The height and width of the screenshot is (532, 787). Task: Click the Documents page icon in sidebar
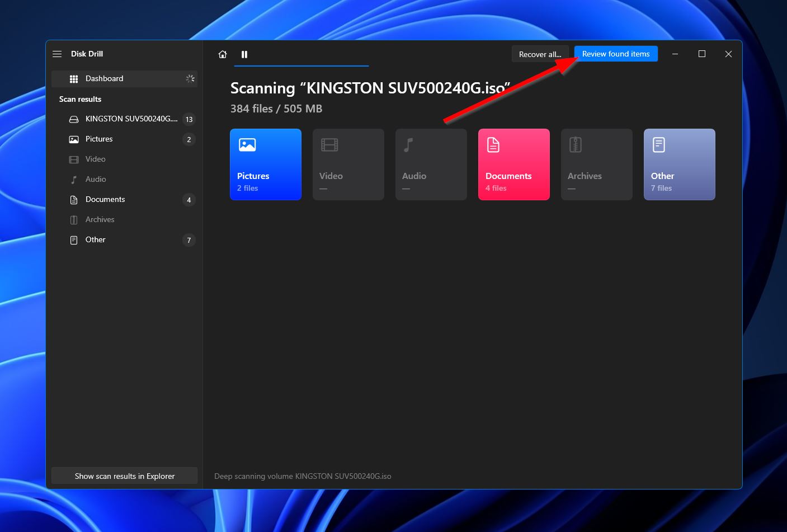74,200
